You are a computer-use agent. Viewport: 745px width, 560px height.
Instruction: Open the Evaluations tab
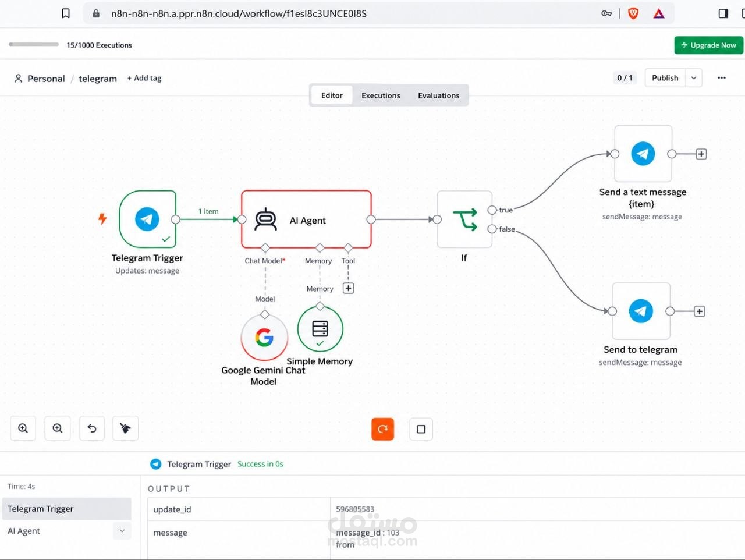pos(438,95)
